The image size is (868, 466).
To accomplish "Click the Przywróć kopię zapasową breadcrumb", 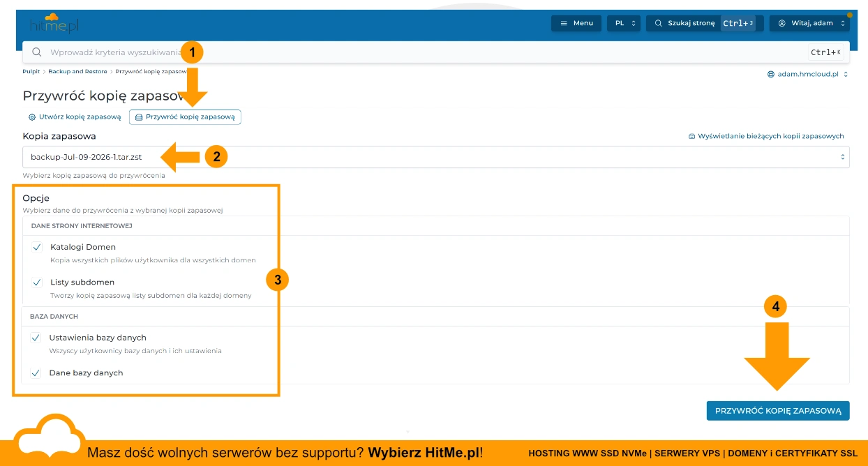I will tap(151, 71).
